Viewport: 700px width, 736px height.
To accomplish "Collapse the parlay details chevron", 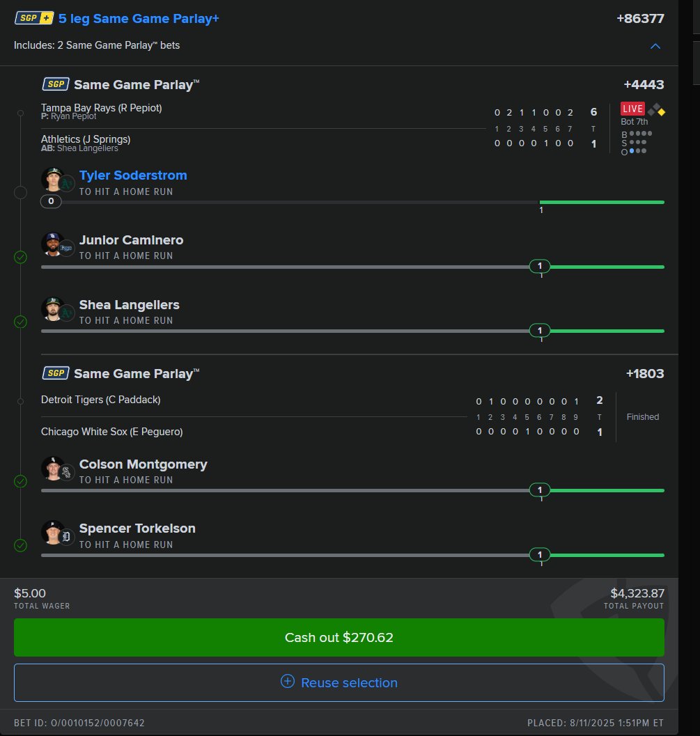I will (x=655, y=46).
